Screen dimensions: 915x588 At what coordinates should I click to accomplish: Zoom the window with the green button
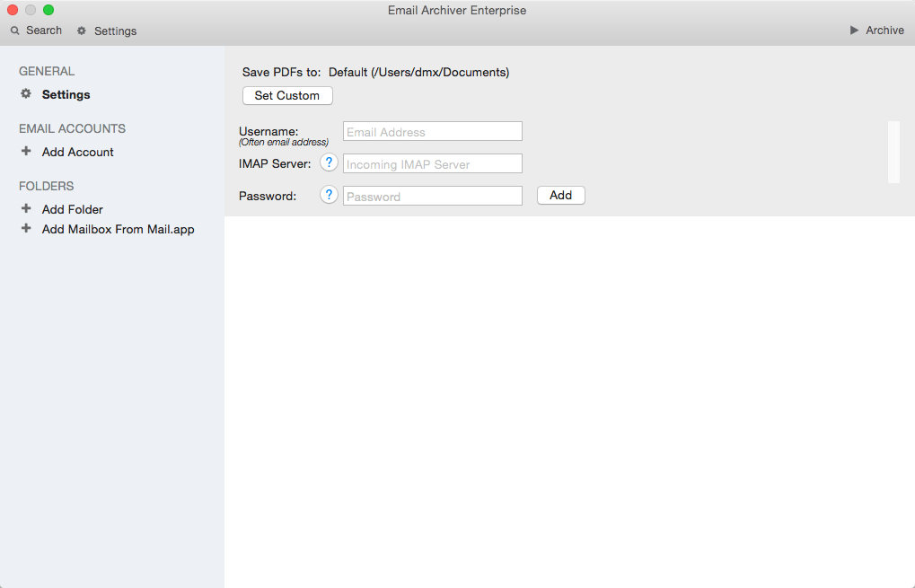coord(48,10)
